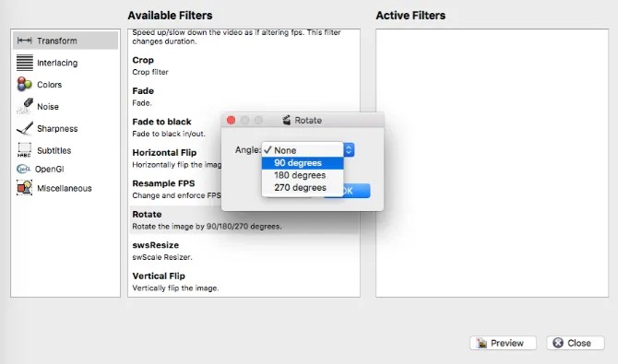Select the Miscellaneous category icon
Screen dimensions: 618x364
(24, 188)
